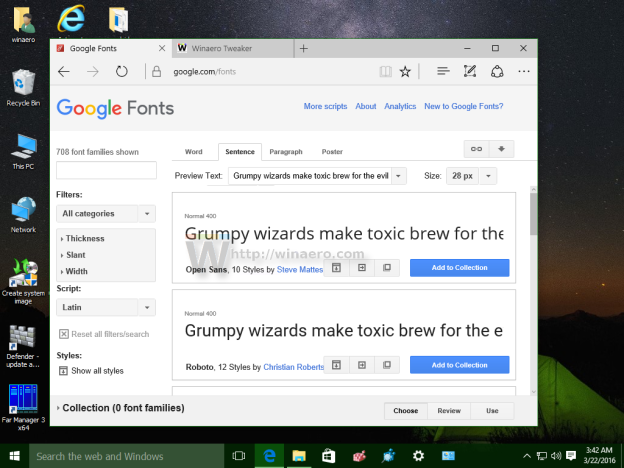This screenshot has width=624, height=468.
Task: Open New to Google Fonts? link
Action: (464, 106)
